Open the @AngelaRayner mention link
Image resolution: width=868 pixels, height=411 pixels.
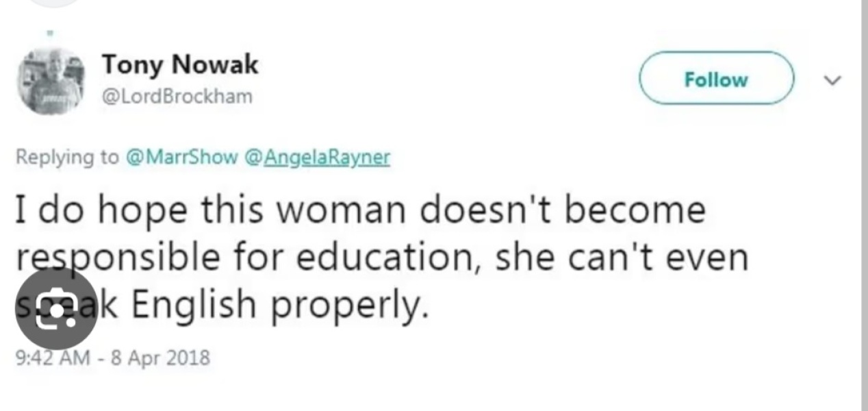[x=317, y=157]
